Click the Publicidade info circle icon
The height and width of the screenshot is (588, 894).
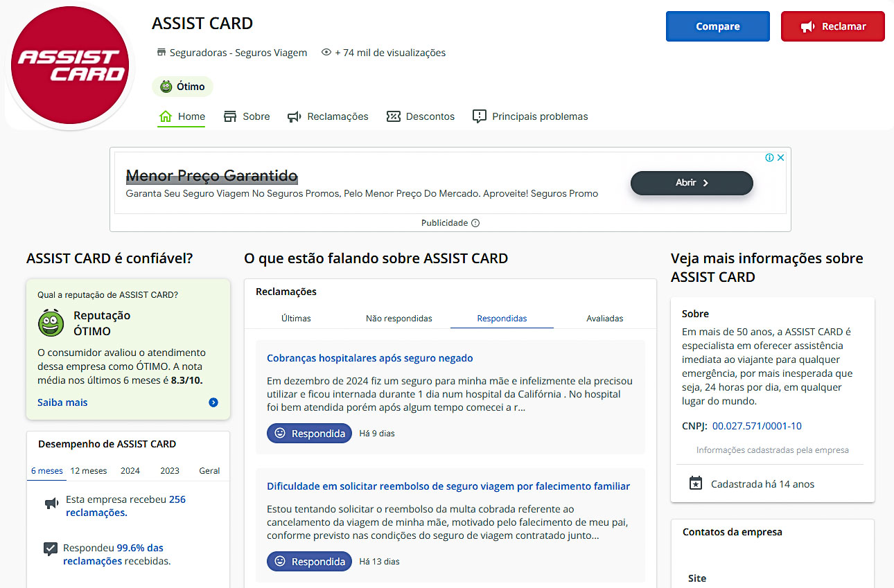(x=475, y=223)
